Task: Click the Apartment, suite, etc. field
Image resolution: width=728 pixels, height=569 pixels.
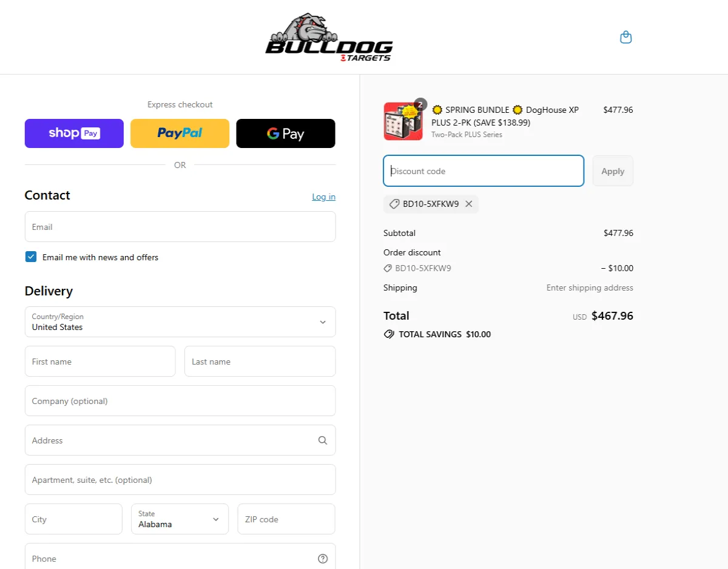Action: 180,480
